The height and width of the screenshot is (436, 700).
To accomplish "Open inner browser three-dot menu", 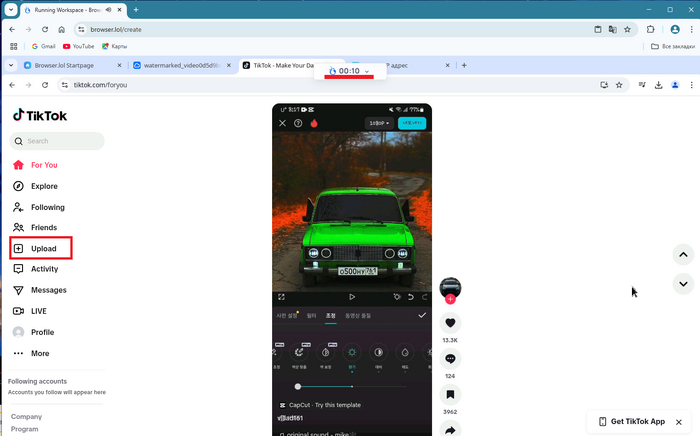I will tap(692, 85).
